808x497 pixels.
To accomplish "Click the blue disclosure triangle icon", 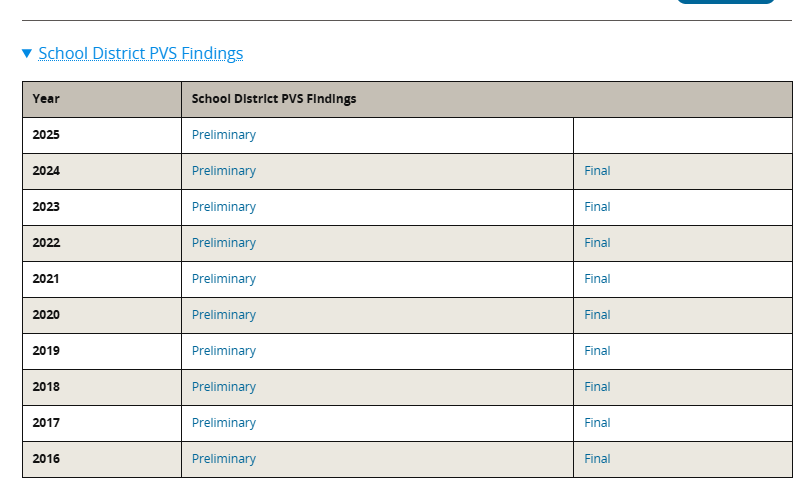I will 27,53.
